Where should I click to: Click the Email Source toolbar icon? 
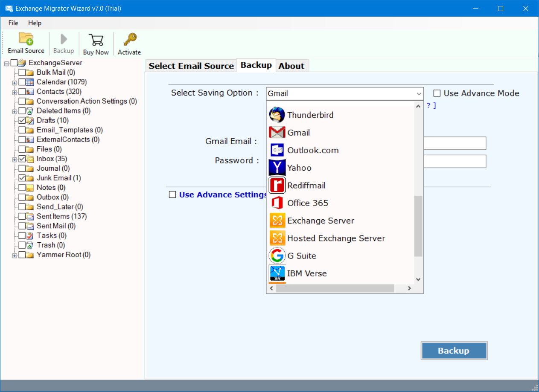point(26,39)
